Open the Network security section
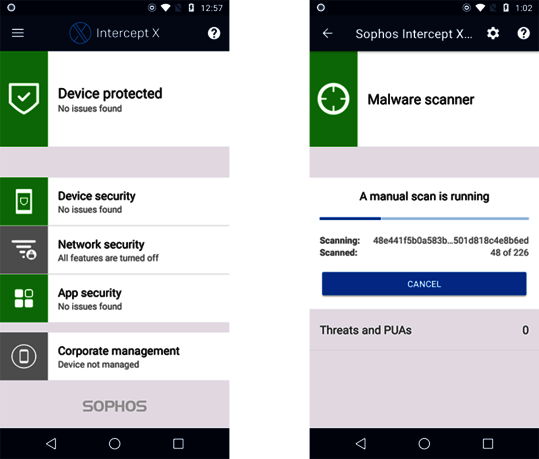539x459 pixels. [x=114, y=250]
